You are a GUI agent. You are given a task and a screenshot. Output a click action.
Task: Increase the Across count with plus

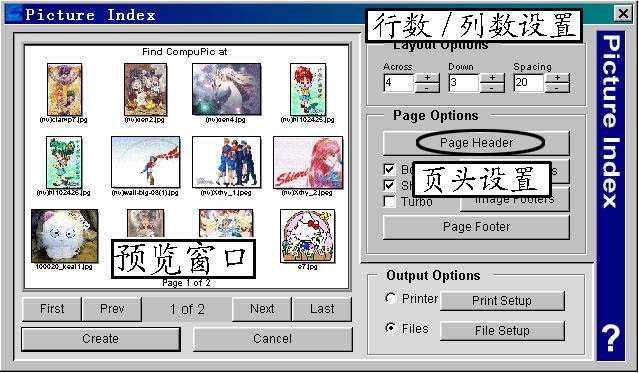pos(427,77)
